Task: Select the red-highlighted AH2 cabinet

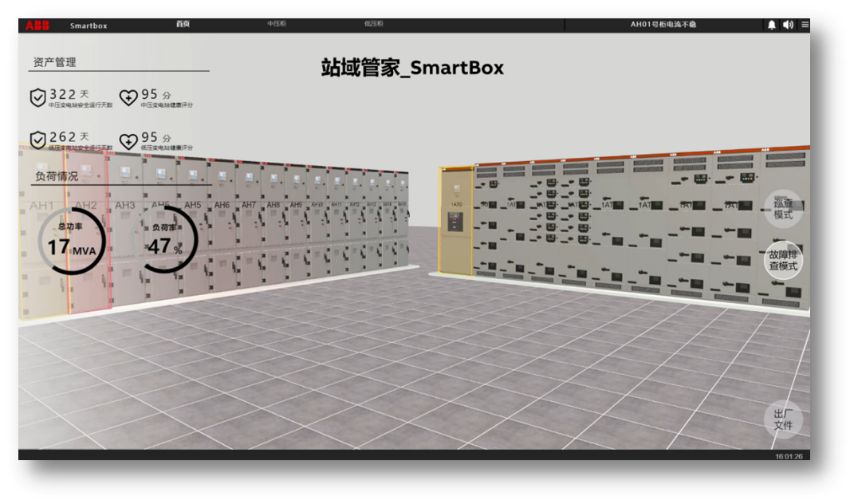Action: [x=88, y=231]
